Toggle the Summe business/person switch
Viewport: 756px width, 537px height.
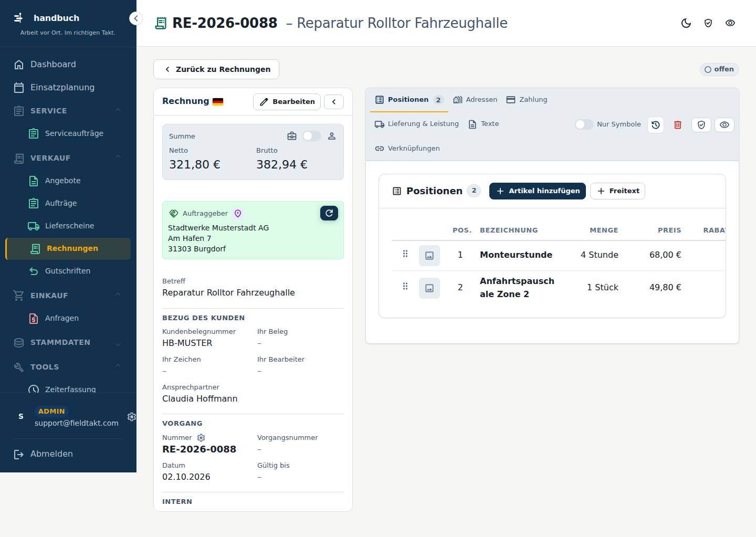tap(311, 136)
